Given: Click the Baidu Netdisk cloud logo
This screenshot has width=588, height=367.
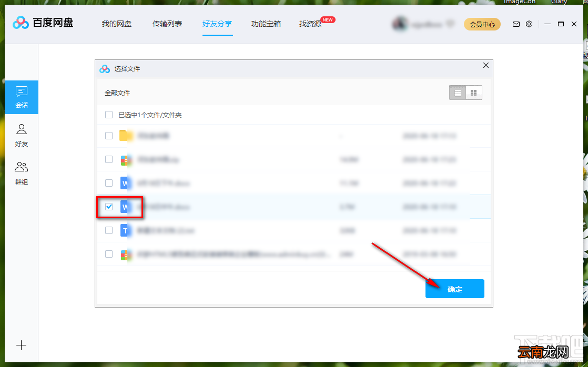Looking at the screenshot, I should (x=21, y=23).
